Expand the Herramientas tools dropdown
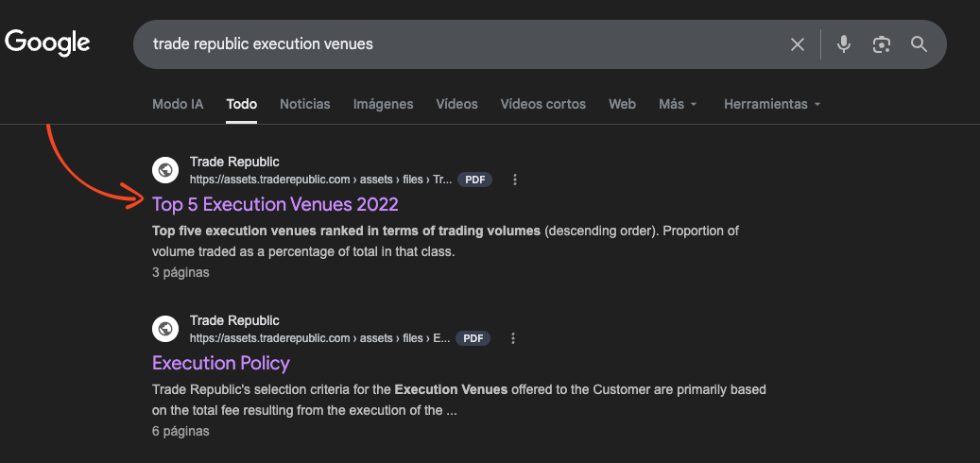This screenshot has width=980, height=463. (772, 104)
